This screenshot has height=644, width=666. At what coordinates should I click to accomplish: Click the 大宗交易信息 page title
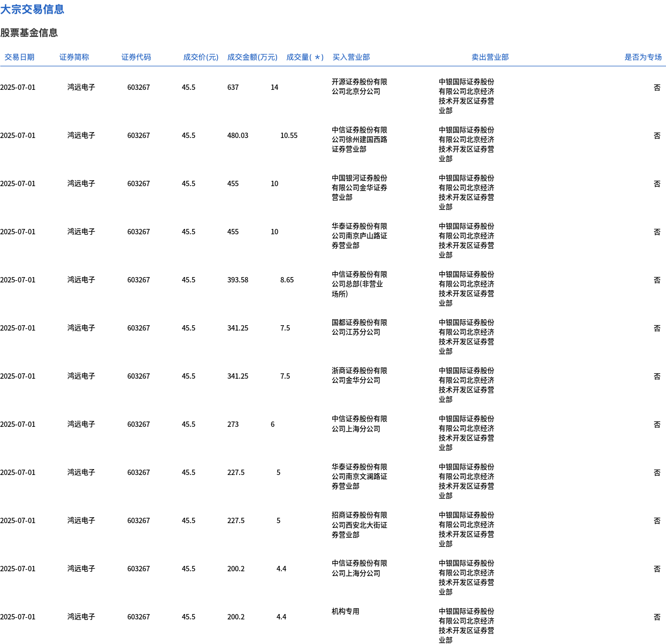(x=32, y=10)
